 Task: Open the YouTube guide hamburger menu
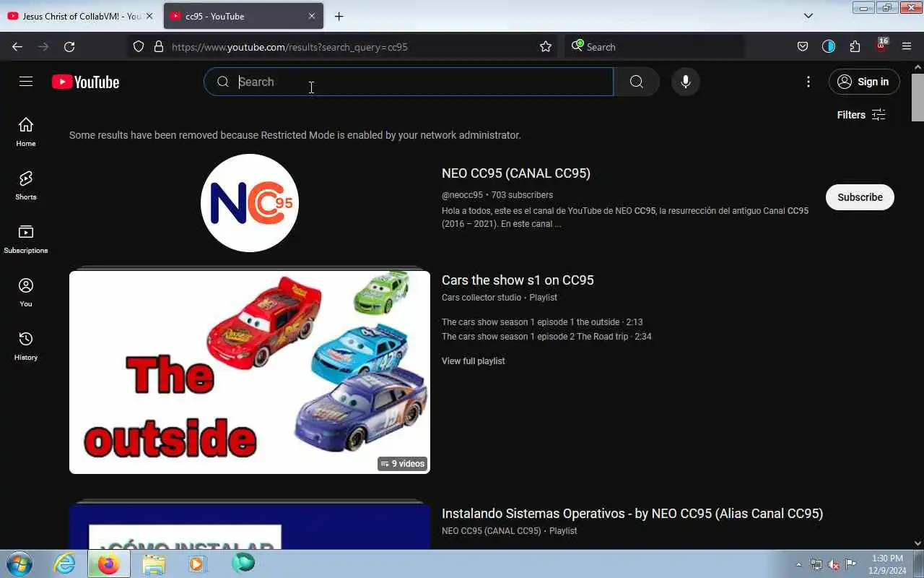click(x=26, y=82)
